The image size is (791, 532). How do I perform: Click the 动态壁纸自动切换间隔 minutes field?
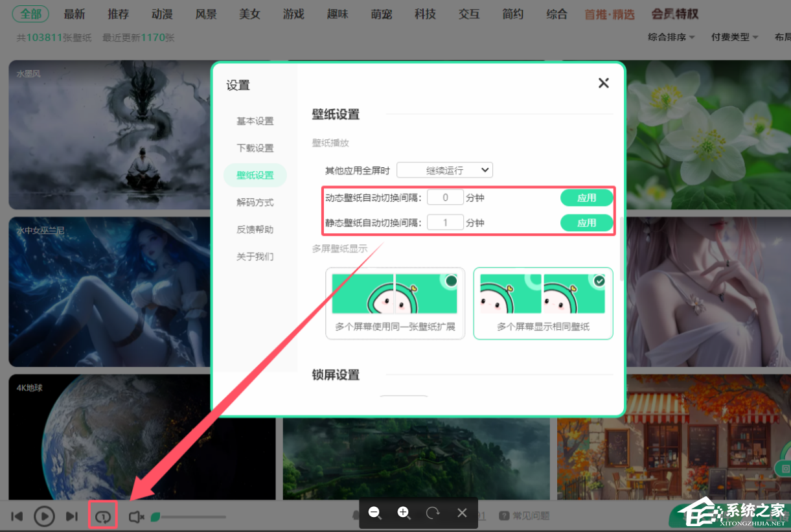(x=445, y=198)
